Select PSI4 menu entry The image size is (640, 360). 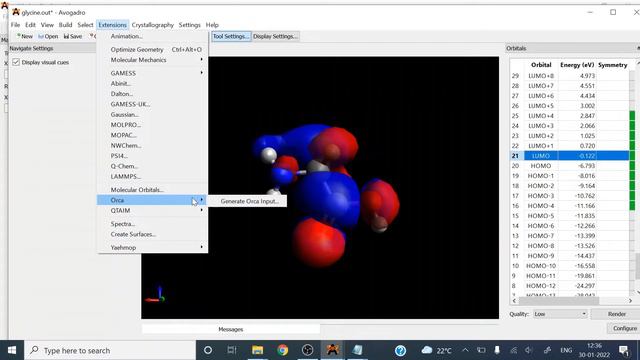tap(152, 156)
